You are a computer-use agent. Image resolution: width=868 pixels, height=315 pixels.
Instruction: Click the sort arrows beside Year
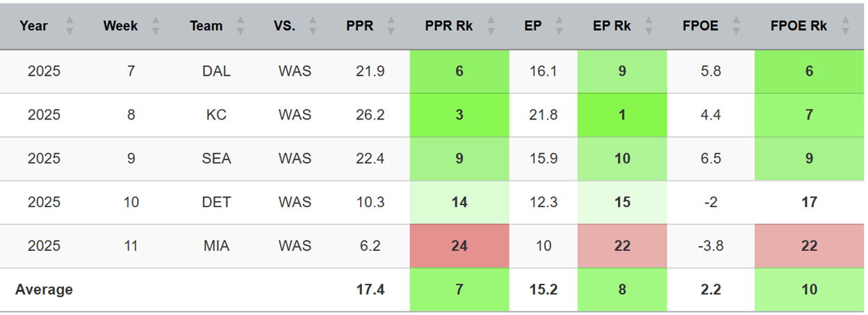69,26
